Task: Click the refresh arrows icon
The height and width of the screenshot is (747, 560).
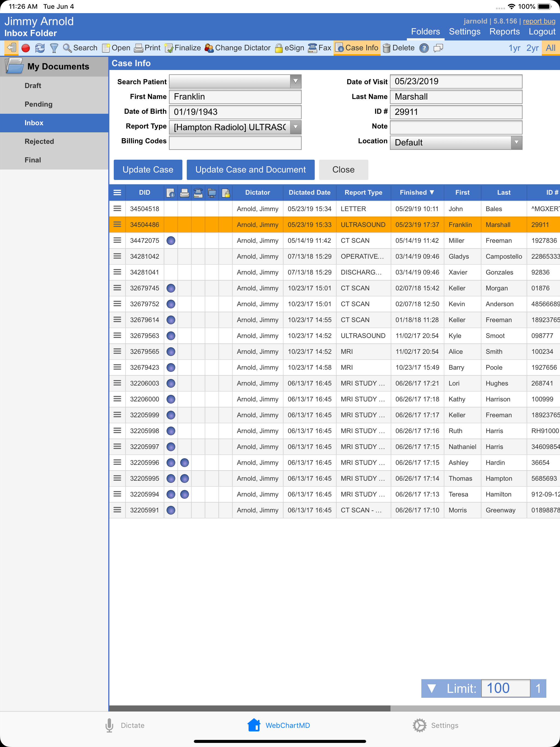Action: pyautogui.click(x=40, y=48)
